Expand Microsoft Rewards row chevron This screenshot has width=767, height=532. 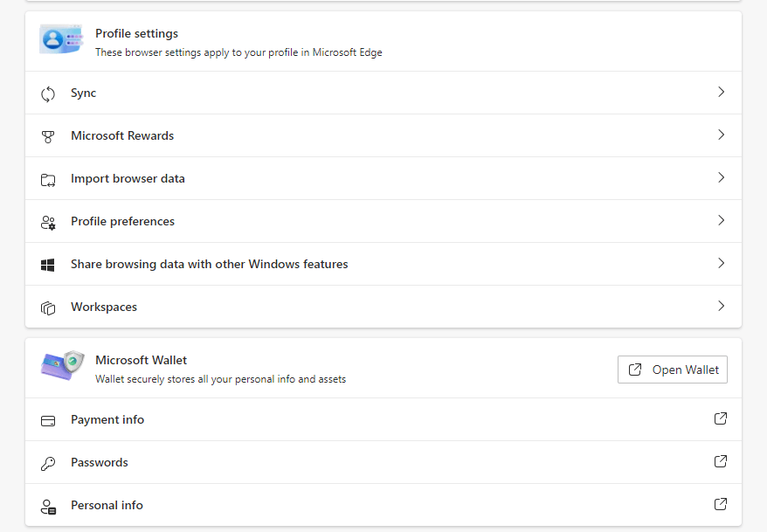[721, 135]
